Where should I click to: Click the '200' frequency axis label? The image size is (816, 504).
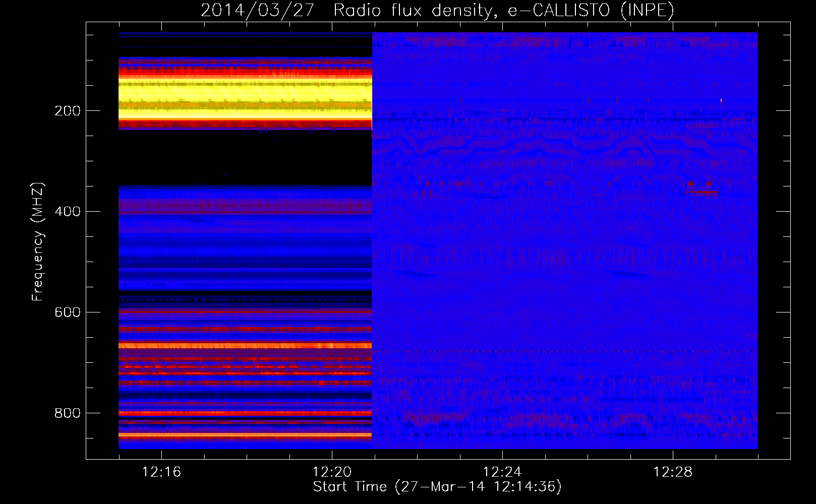(x=68, y=111)
